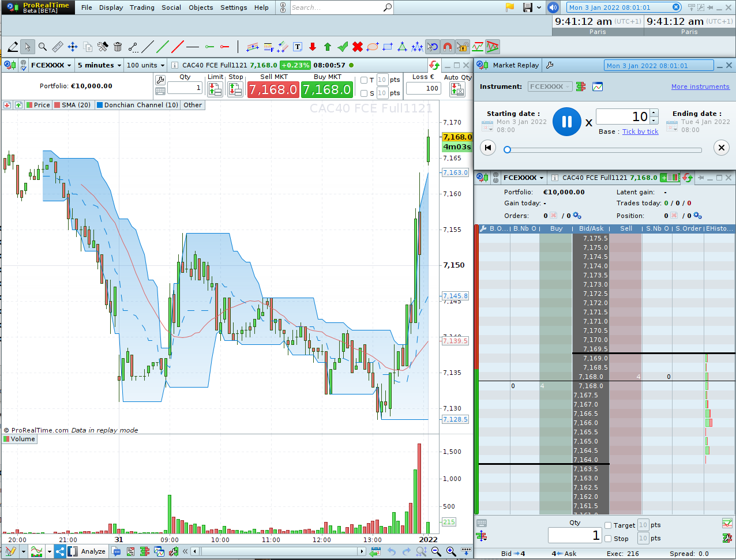
Task: Toggle the magnet snap tool
Action: (447, 47)
